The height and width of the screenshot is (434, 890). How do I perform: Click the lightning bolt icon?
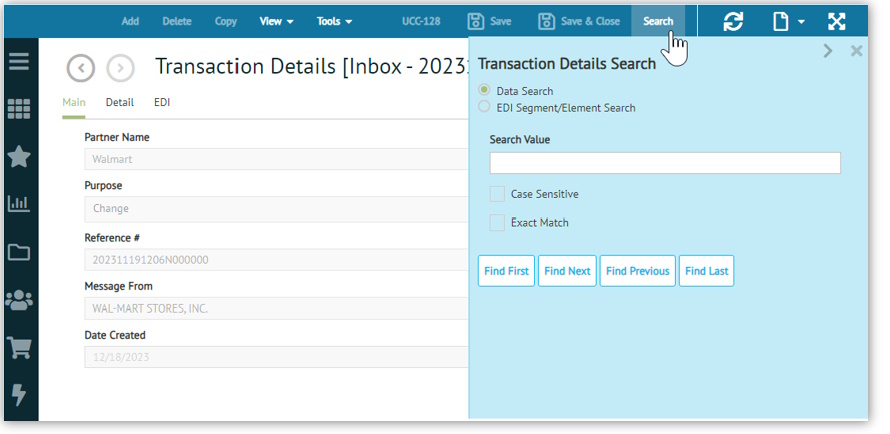[18, 395]
